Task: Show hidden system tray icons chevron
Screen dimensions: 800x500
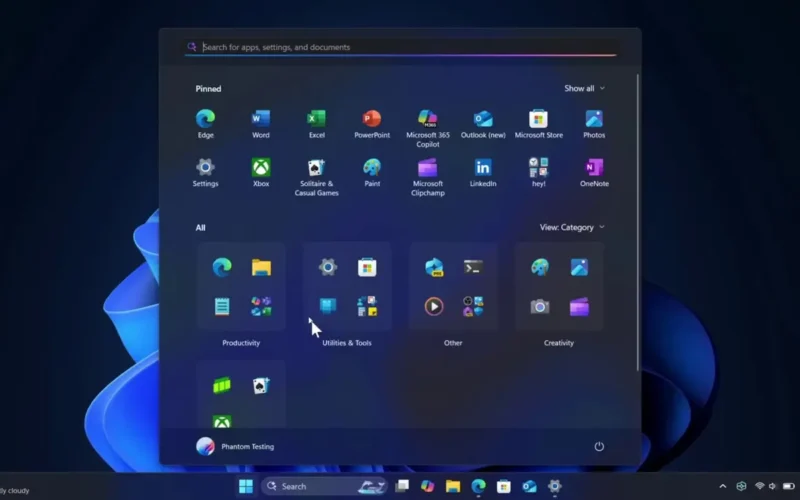Action: 722,486
